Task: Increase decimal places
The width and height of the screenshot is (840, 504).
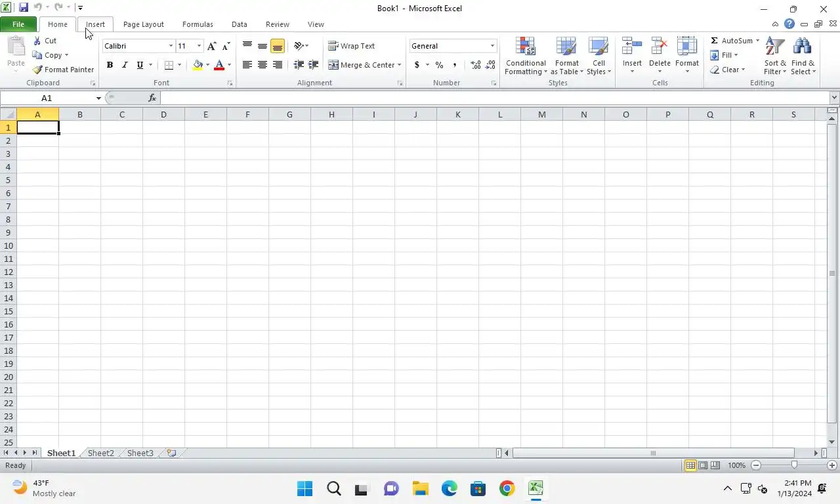Action: 476,65
